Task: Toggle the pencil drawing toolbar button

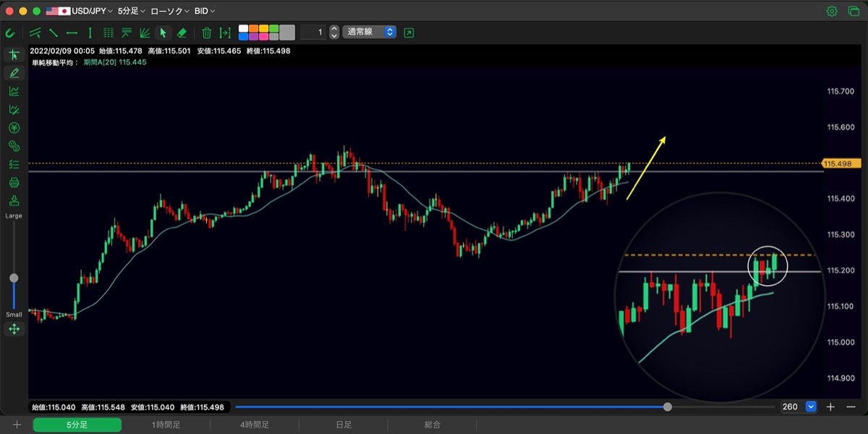Action: pyautogui.click(x=14, y=73)
